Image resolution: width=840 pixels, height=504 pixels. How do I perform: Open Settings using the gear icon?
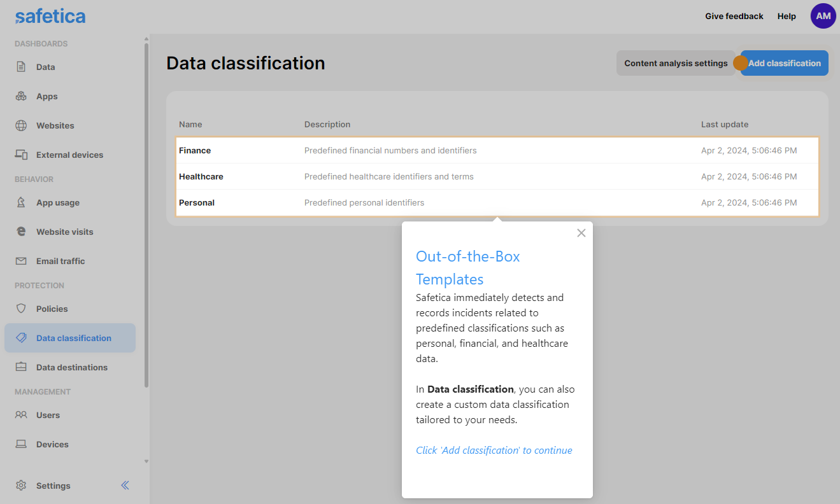[21, 486]
